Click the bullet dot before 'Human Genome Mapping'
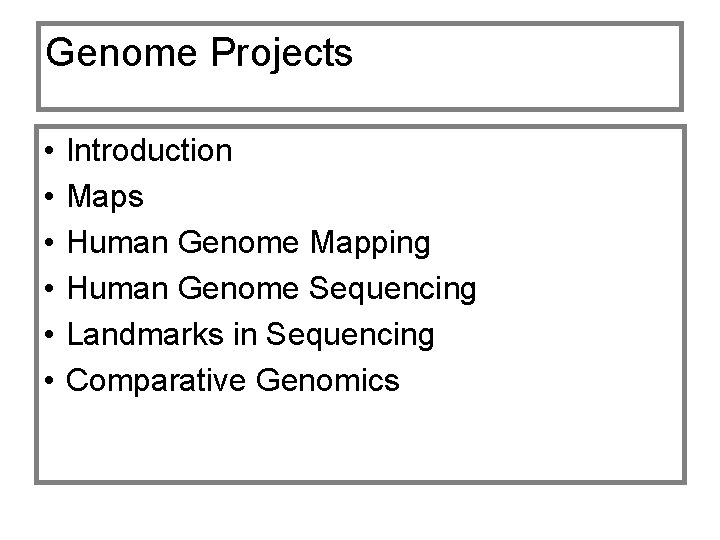This screenshot has width=720, height=540. [x=48, y=244]
